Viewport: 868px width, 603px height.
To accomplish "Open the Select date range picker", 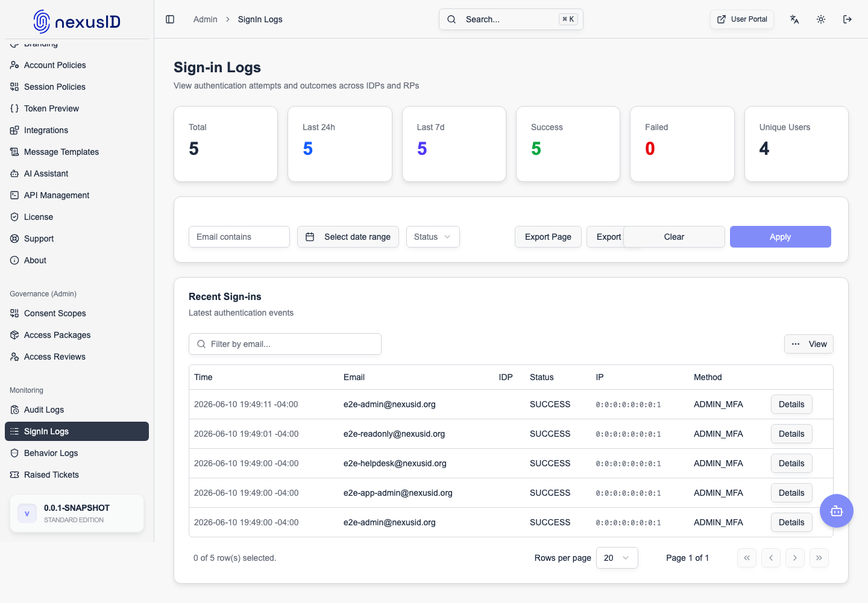I will (348, 237).
